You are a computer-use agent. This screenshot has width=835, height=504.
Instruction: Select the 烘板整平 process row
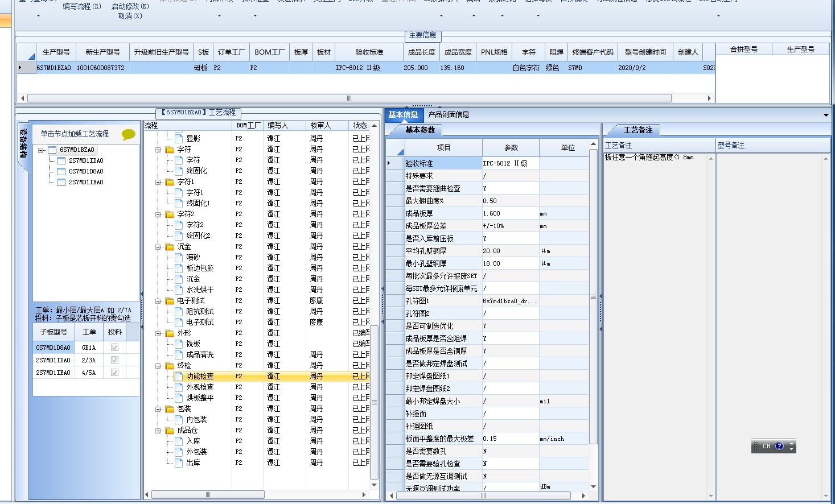tap(257, 398)
